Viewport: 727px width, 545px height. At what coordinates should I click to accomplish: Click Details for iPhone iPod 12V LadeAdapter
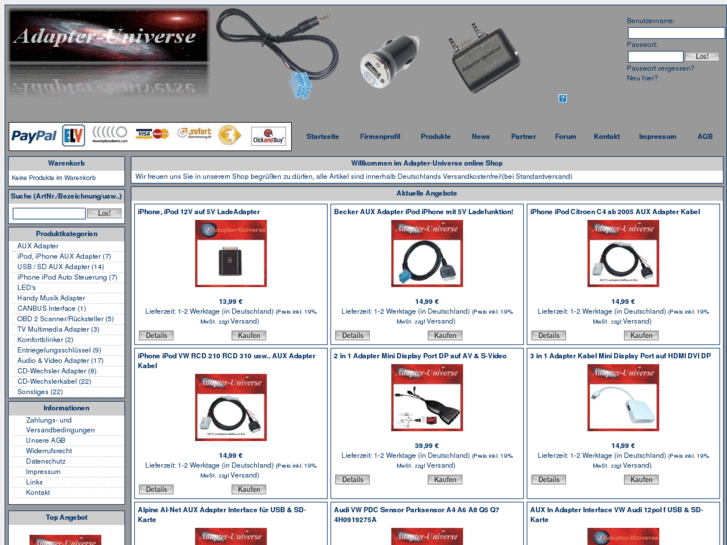click(156, 335)
